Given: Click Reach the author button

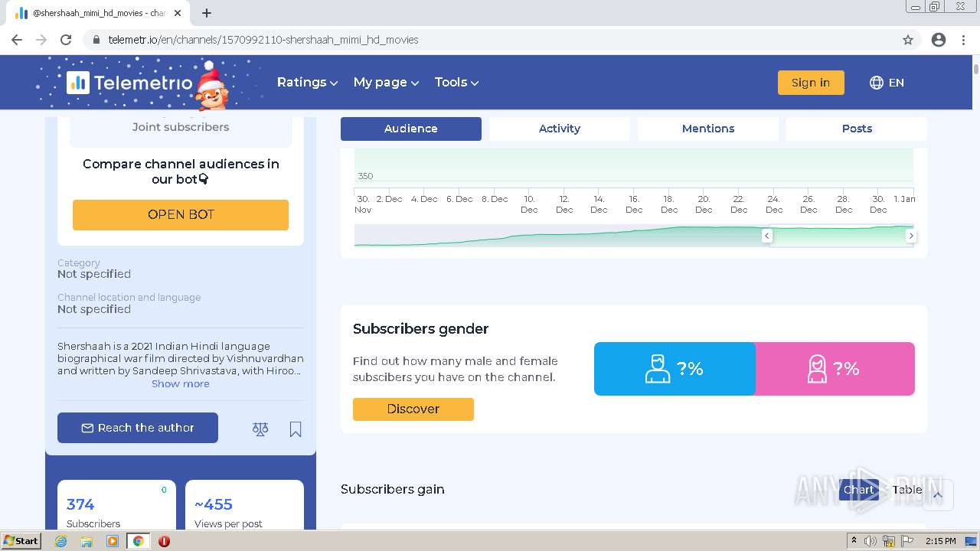Looking at the screenshot, I should pos(138,428).
